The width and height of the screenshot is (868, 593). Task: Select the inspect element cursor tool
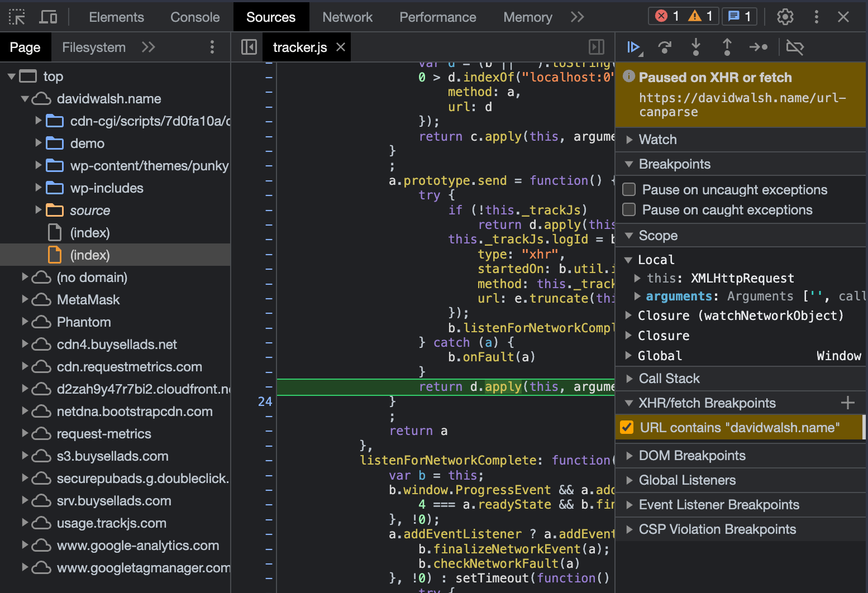[17, 17]
